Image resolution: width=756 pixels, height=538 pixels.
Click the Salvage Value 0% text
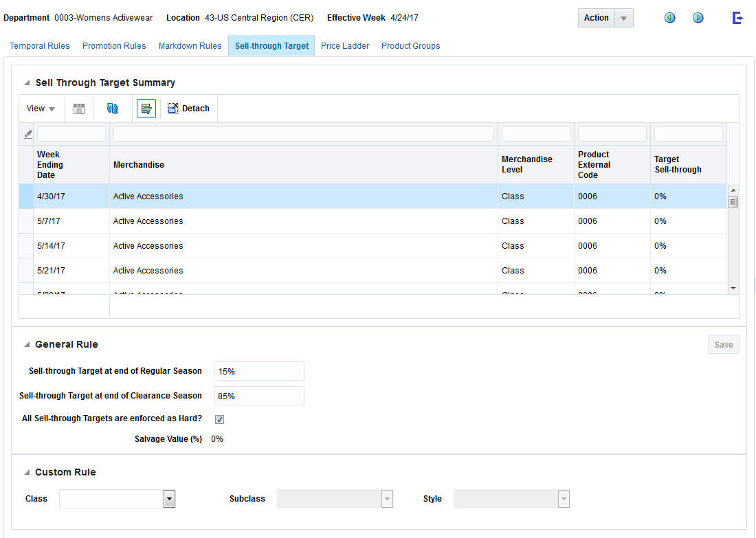217,439
